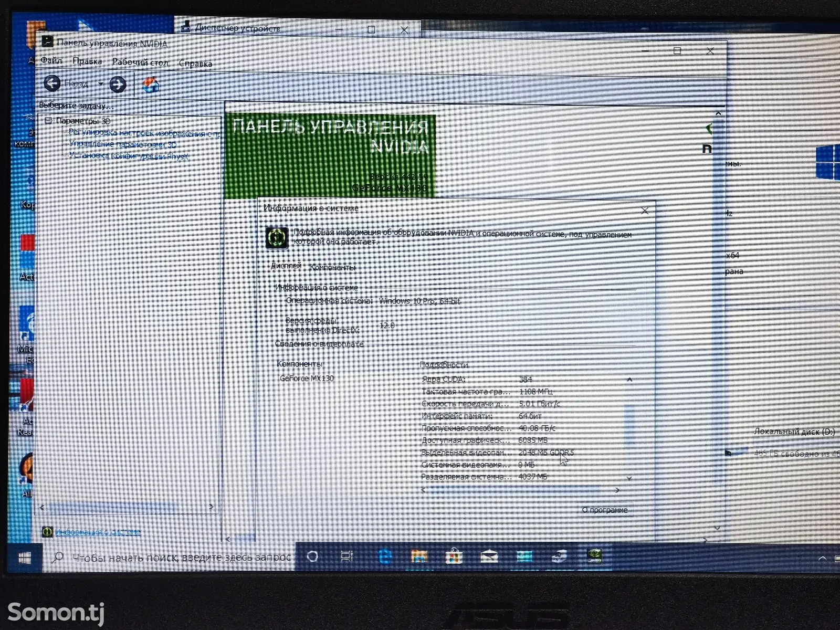Open the Windows Start button
Screen dimensions: 840x630
(x=24, y=558)
